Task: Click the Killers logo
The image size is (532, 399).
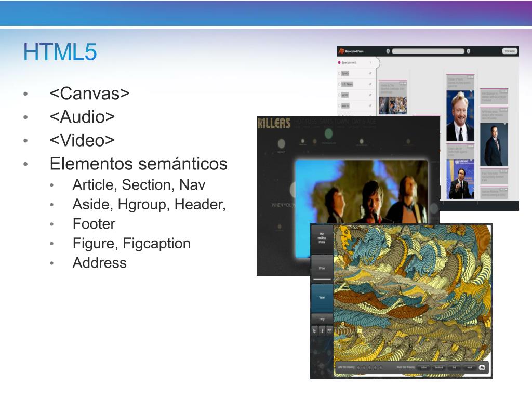Action: point(274,123)
